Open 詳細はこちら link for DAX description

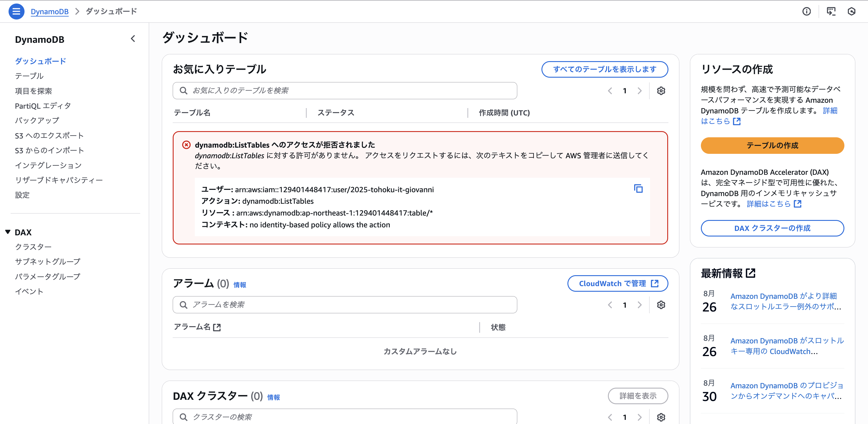(774, 203)
